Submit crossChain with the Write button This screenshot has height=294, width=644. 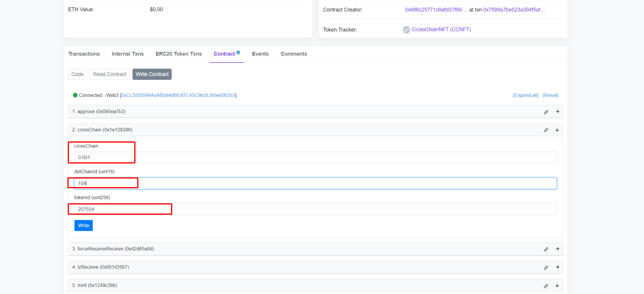[x=84, y=226]
